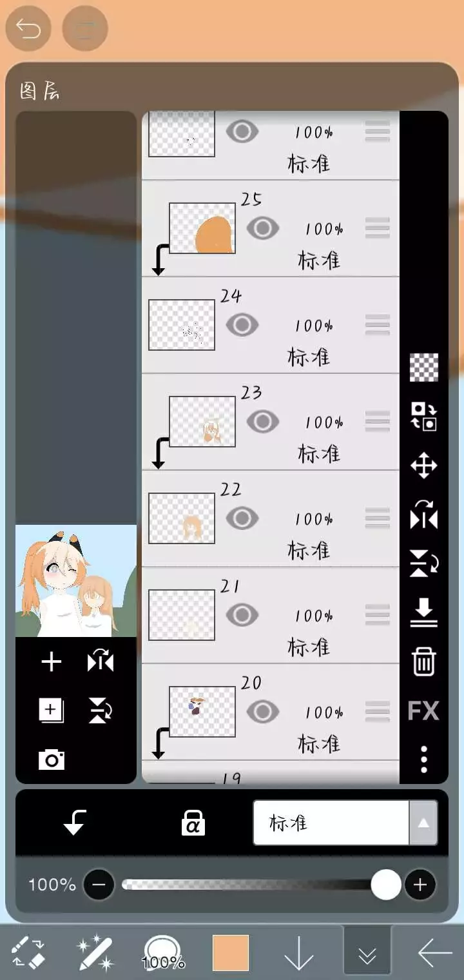Open the FX filter menu
The image size is (464, 980).
click(423, 711)
